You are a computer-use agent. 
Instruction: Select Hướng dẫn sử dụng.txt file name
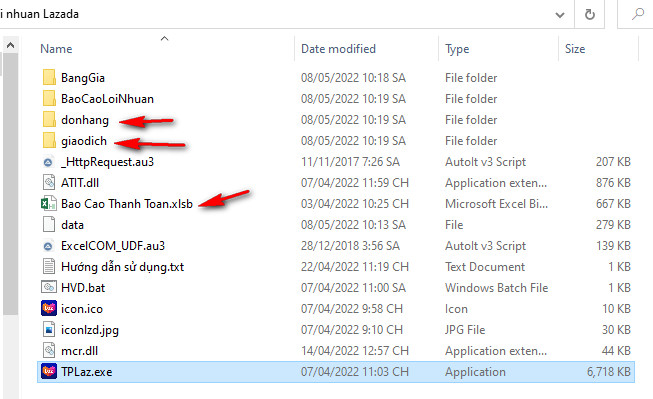pos(122,267)
